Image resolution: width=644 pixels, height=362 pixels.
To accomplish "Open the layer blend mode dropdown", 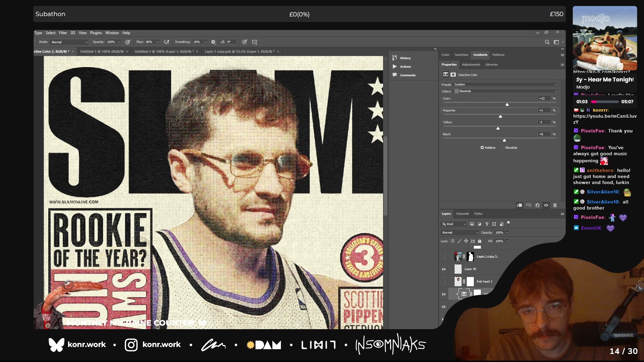I will pos(460,233).
